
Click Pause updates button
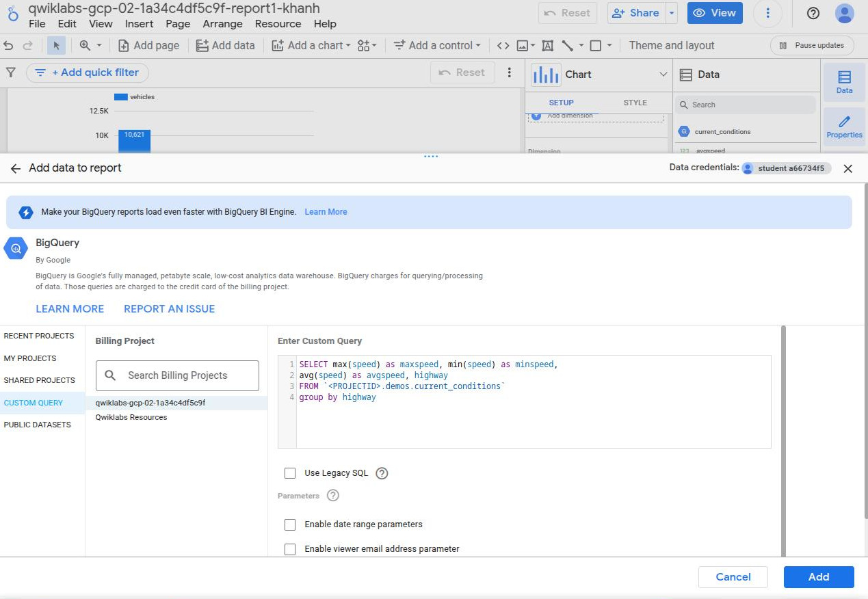coord(812,45)
